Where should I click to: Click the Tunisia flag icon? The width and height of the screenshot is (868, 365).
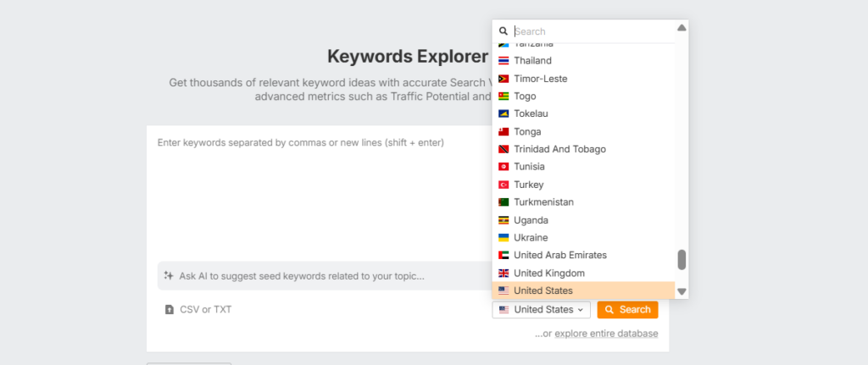[x=504, y=167]
